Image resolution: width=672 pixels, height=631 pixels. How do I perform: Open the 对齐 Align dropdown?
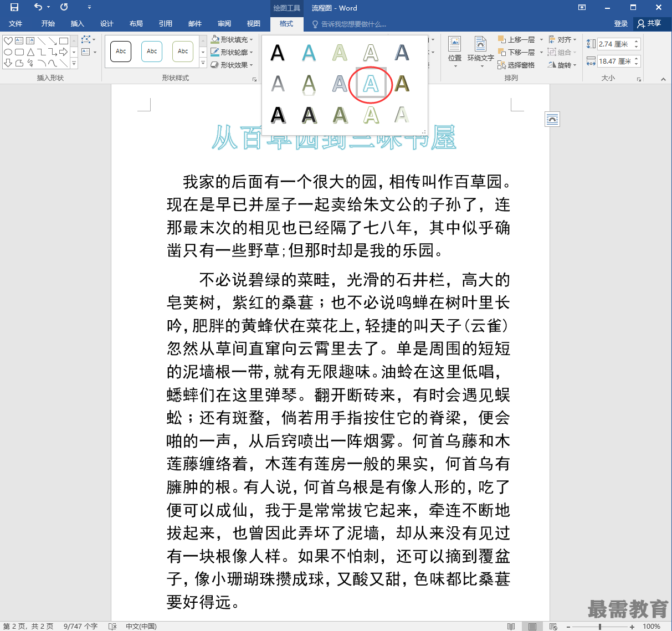(x=562, y=40)
